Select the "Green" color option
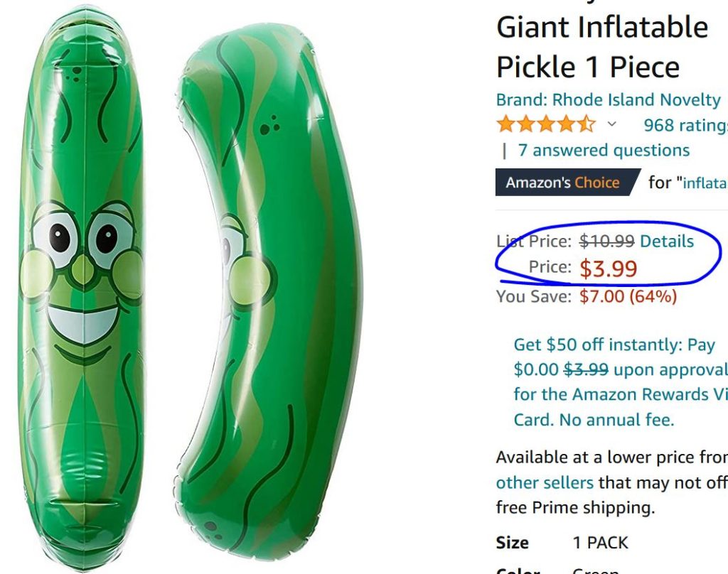Image resolution: width=728 pixels, height=574 pixels. (597, 570)
